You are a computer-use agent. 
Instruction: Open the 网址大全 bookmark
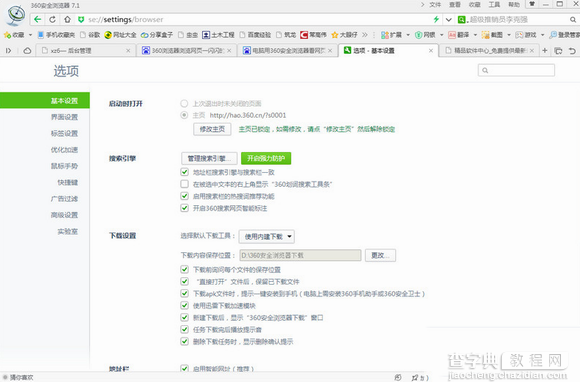tap(120, 35)
